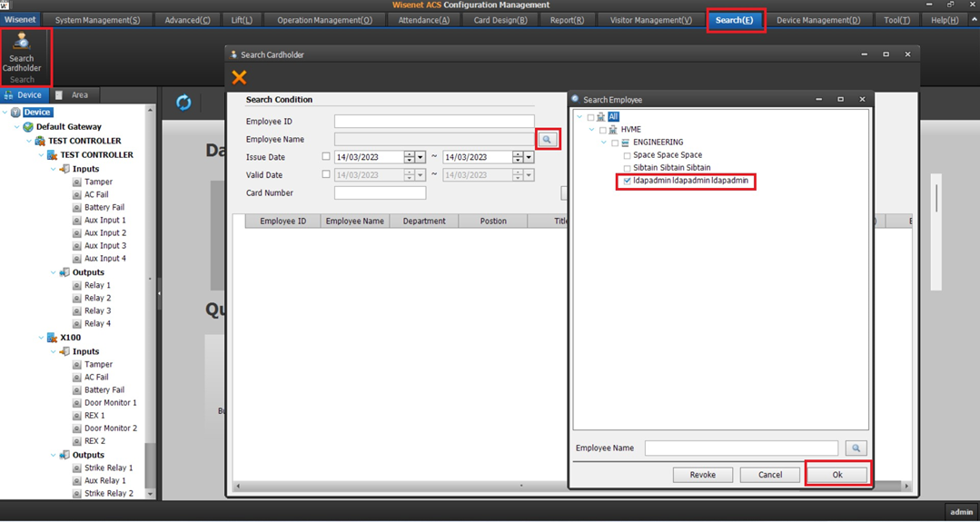Click the Door Monitor 1 icon
Image resolution: width=980 pixels, height=522 pixels.
coord(77,403)
